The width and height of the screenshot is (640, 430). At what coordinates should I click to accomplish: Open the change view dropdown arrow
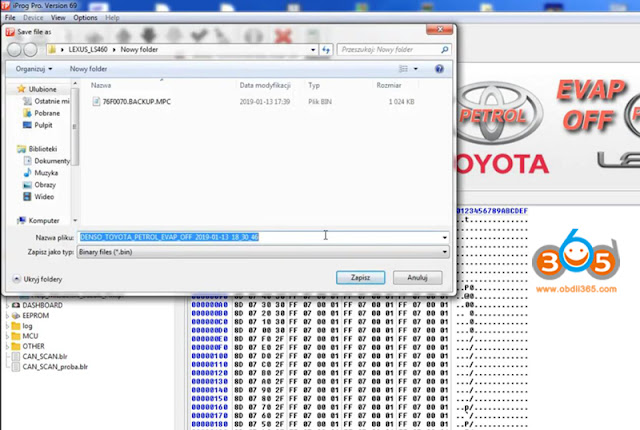[x=416, y=69]
